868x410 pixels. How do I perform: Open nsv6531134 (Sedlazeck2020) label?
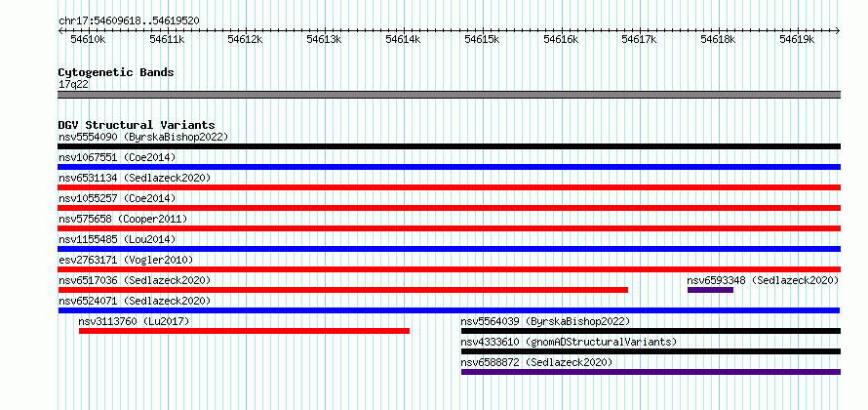point(135,178)
